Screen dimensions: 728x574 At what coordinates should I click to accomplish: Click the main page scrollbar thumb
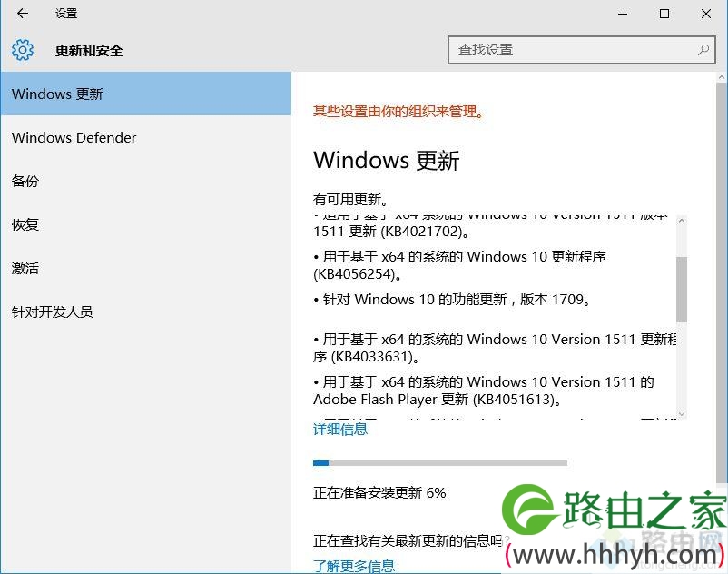click(722, 283)
